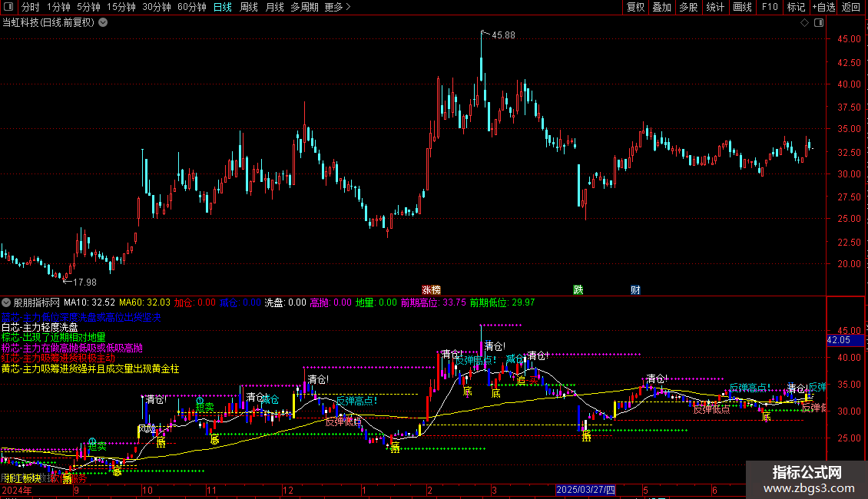The image size is (868, 499).
Task: Switch to the 月线 monthly chart
Action: pyautogui.click(x=274, y=7)
